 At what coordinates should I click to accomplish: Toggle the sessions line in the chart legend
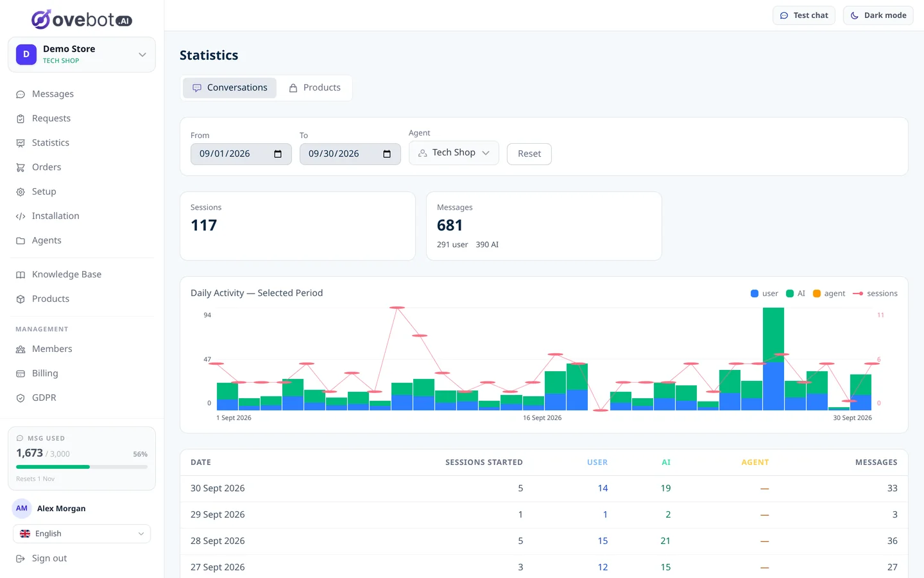875,293
